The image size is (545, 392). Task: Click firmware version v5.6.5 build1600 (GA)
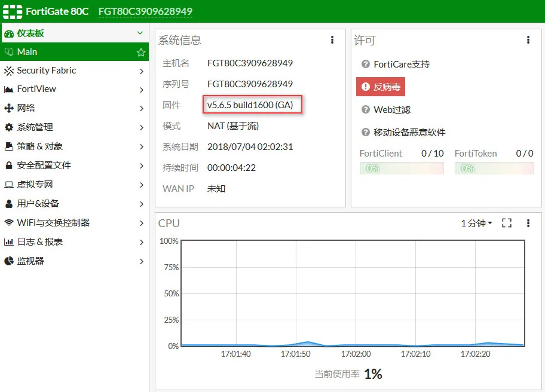coord(250,105)
